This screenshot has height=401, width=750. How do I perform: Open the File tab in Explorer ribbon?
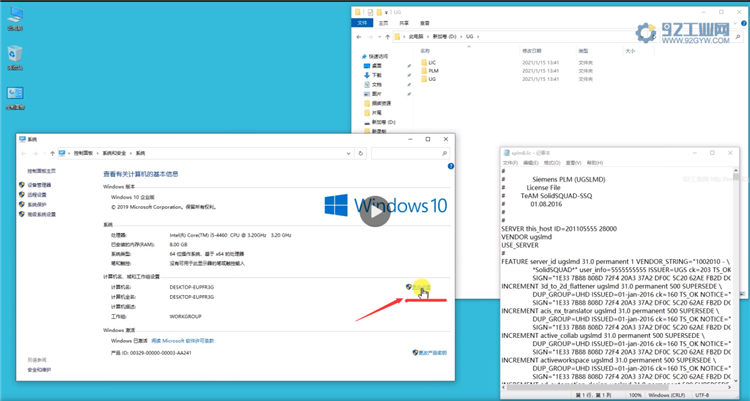362,23
